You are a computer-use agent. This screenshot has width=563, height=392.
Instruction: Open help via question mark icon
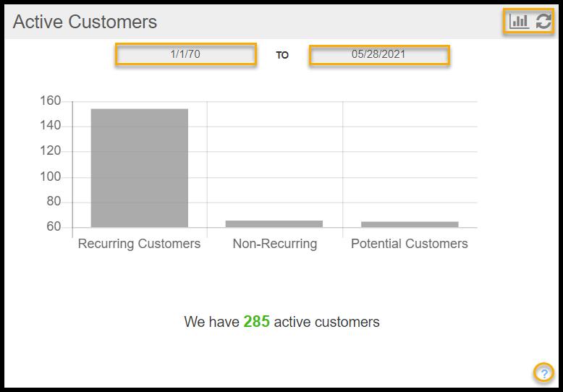coord(543,373)
